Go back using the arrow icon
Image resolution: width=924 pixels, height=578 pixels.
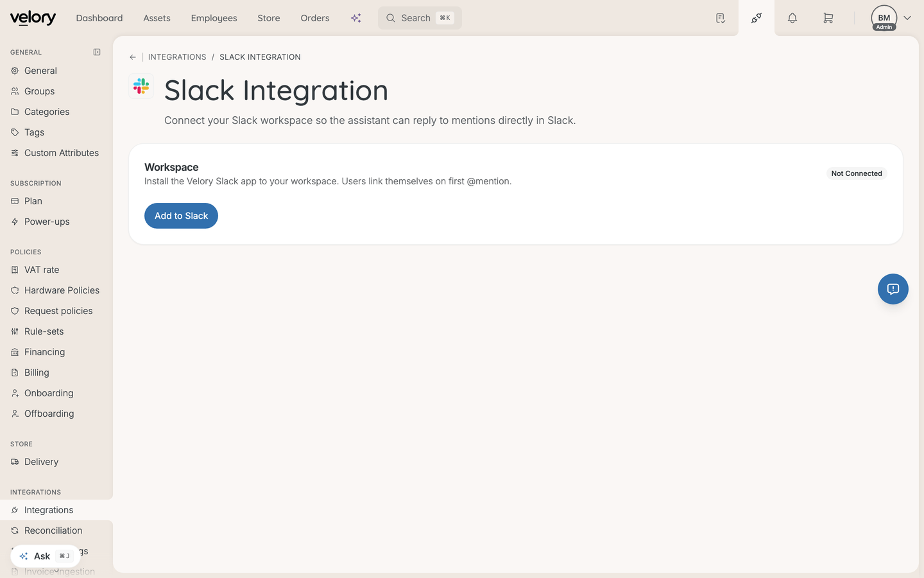pos(133,57)
